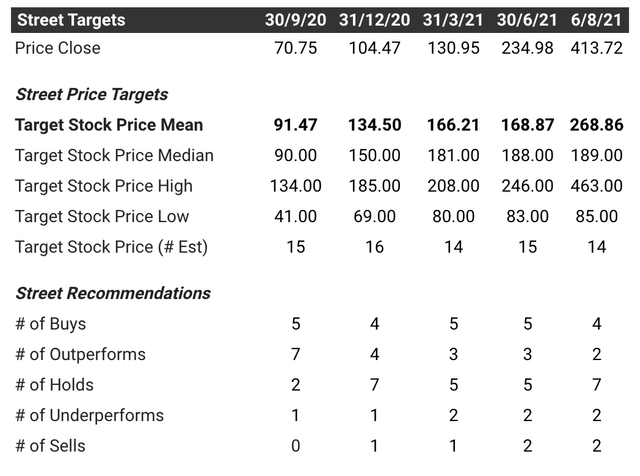Click the Street Price Targets section heading
The width and height of the screenshot is (640, 476).
click(92, 94)
